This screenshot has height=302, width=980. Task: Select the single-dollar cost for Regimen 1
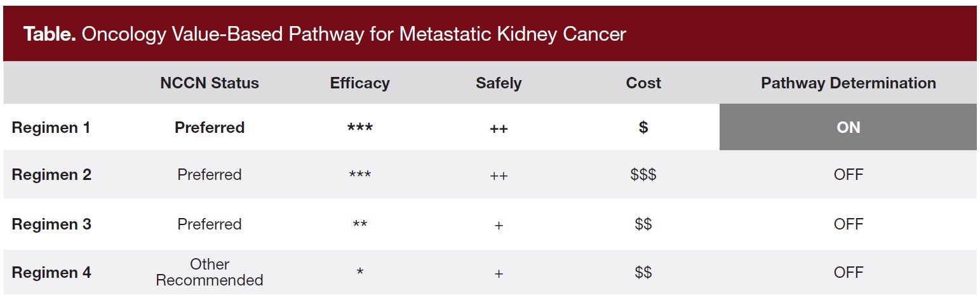point(643,127)
